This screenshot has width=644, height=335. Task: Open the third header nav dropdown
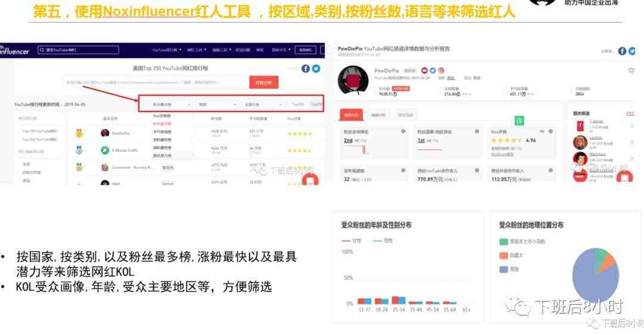[x=222, y=50]
